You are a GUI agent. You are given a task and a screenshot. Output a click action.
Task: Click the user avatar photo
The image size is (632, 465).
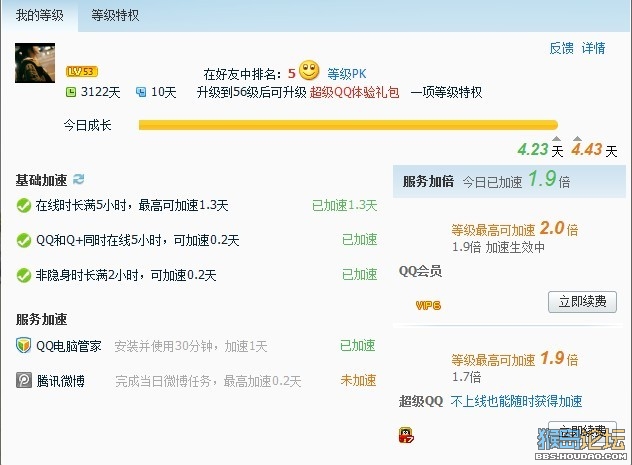(35, 63)
